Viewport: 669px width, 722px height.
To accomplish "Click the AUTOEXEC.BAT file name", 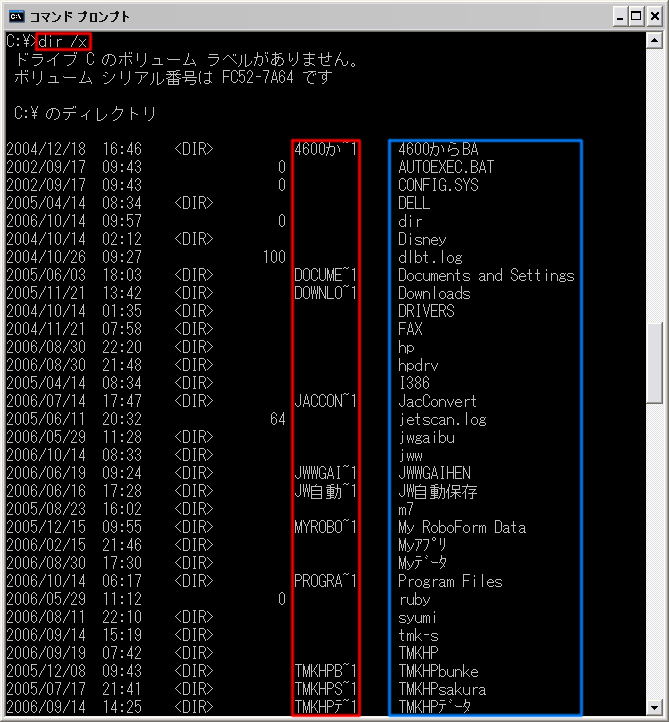I will click(446, 167).
